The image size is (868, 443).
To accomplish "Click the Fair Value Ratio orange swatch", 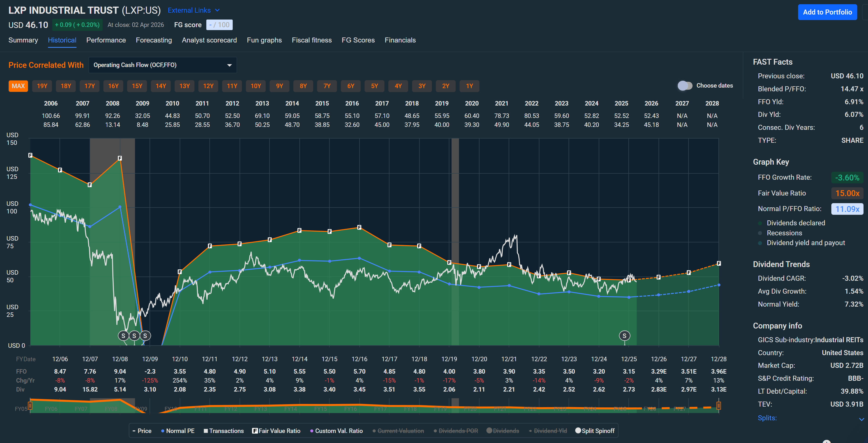I will coord(847,193).
